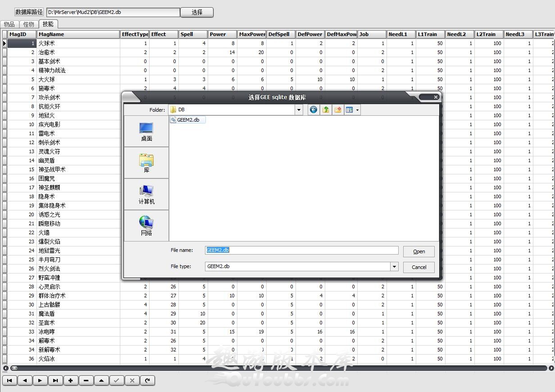Click the Cancel button in the dialog
The width and height of the screenshot is (555, 392).
click(419, 267)
